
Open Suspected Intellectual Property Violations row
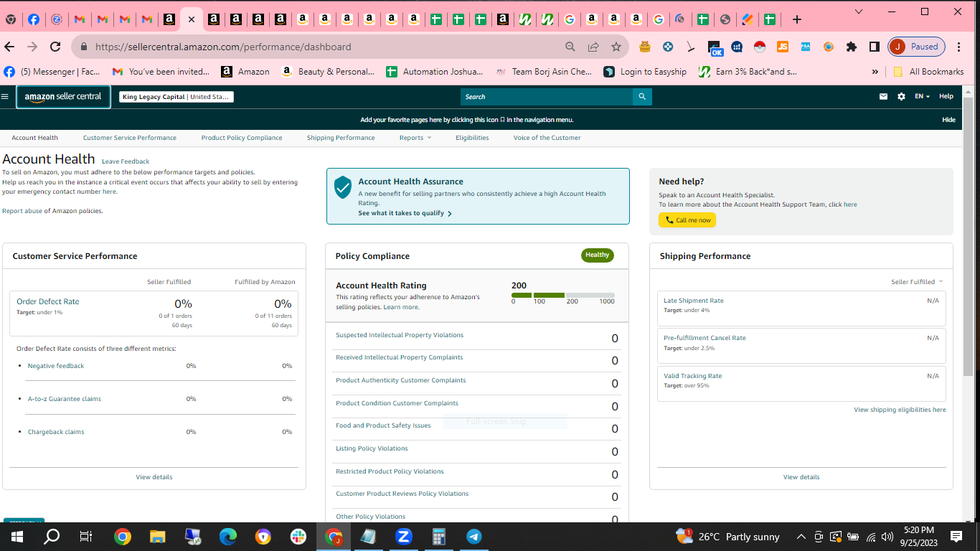tap(477, 339)
